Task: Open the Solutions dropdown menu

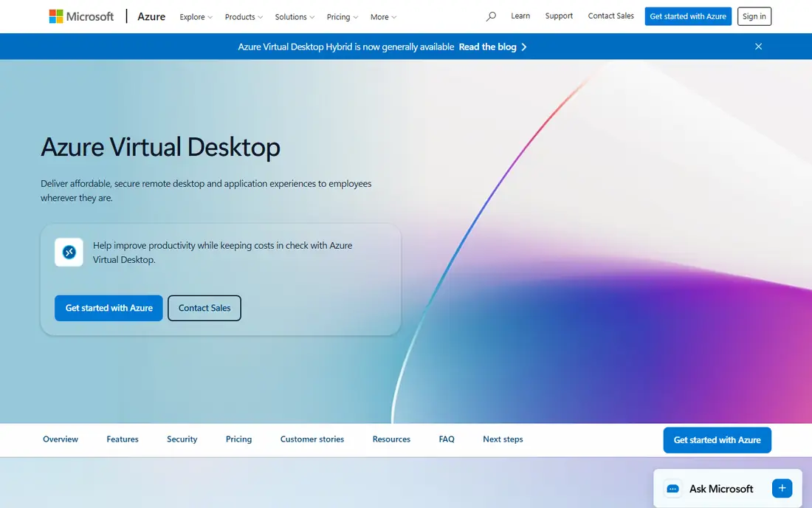Action: click(294, 17)
